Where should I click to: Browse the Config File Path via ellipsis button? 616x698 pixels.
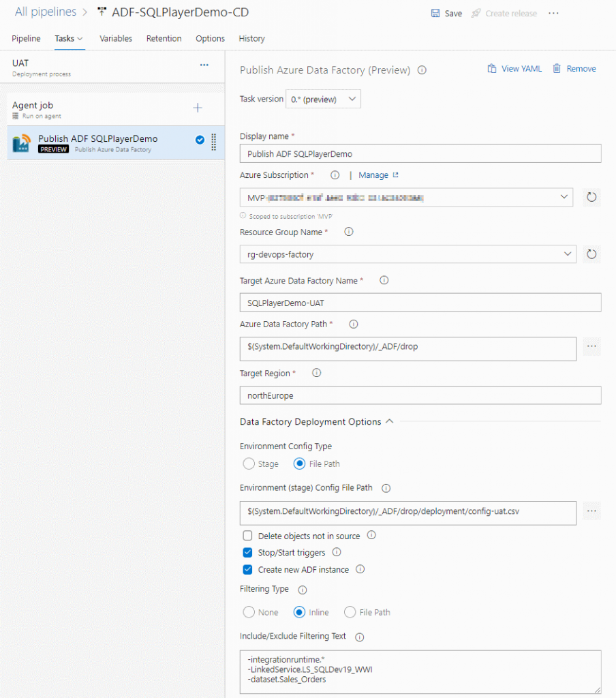click(591, 511)
